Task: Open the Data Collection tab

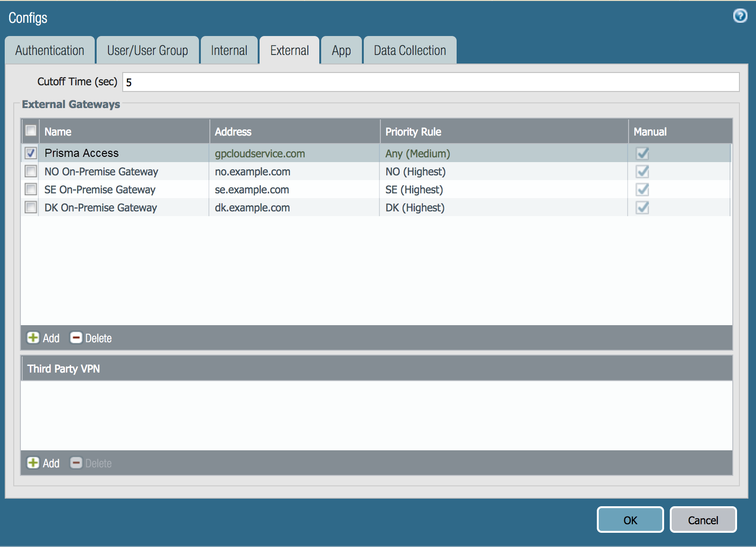Action: click(410, 50)
